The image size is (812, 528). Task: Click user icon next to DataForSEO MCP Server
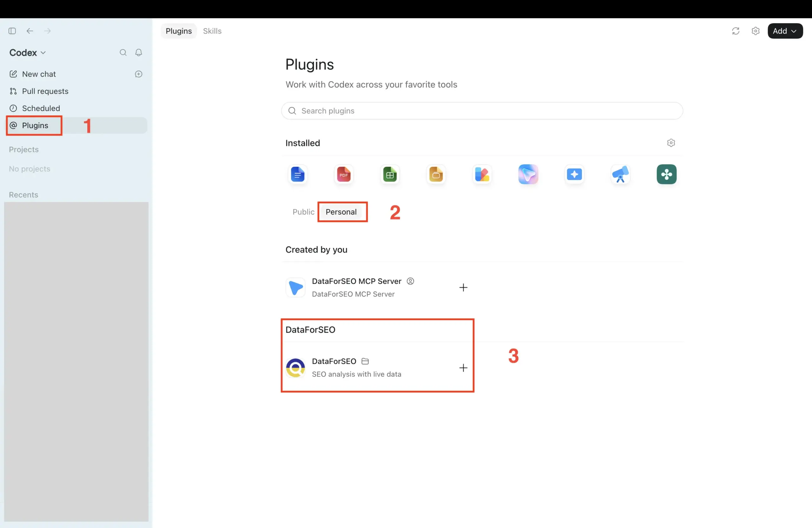410,281
